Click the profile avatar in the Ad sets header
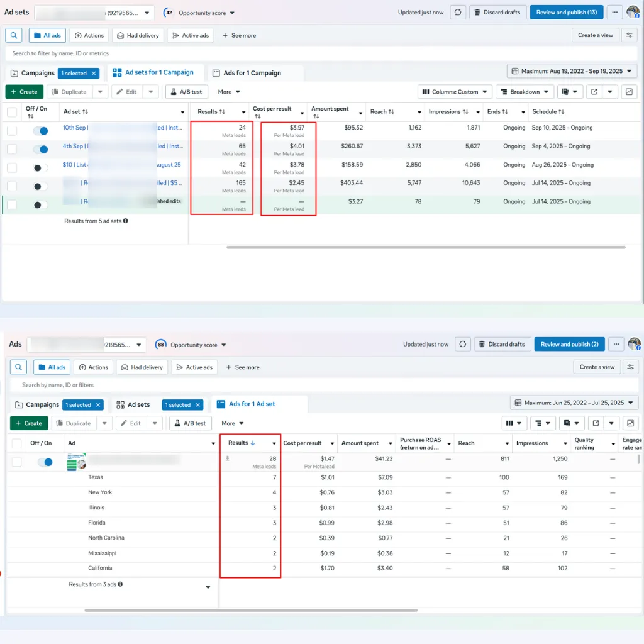 [633, 12]
